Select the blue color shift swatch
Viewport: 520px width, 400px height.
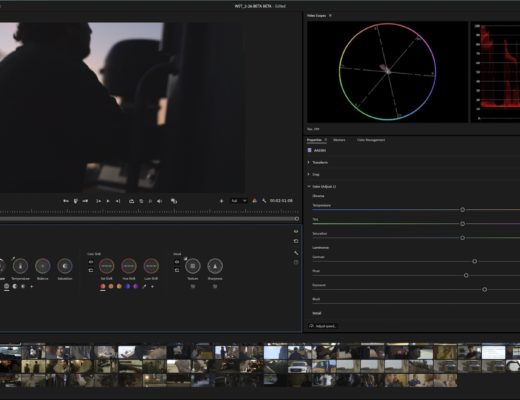point(127,286)
